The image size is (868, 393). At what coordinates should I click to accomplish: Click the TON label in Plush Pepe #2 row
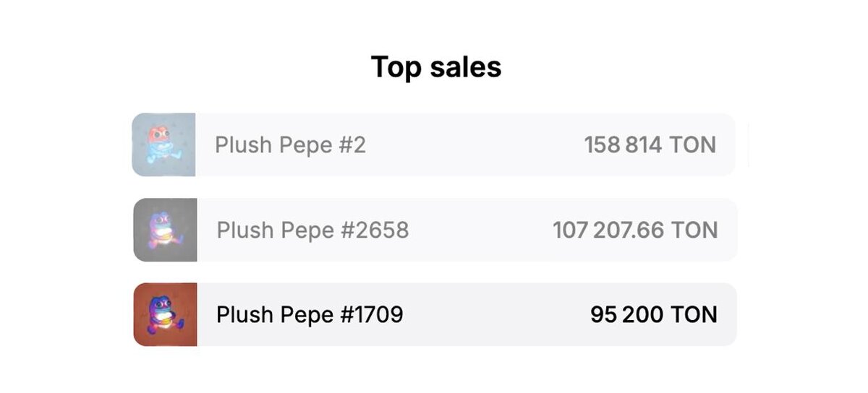point(692,145)
